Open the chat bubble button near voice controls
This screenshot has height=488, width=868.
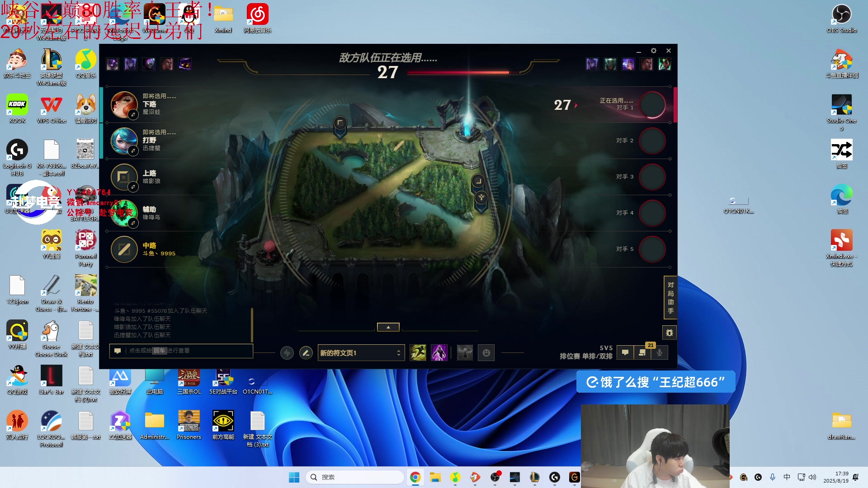pos(625,353)
